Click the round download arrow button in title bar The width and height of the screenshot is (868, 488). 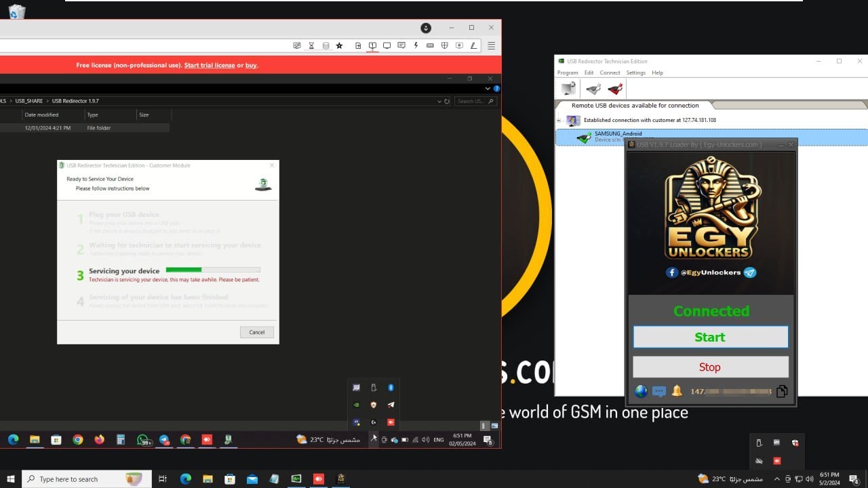426,28
